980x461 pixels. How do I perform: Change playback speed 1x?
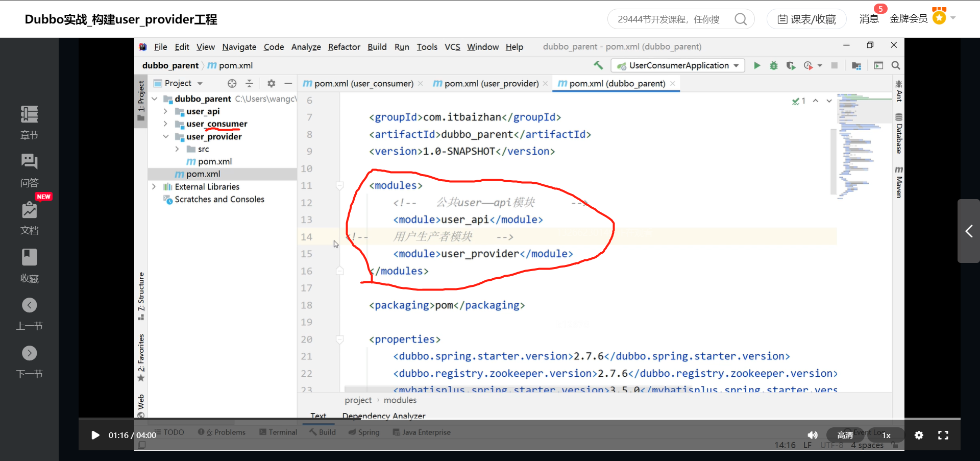click(886, 435)
